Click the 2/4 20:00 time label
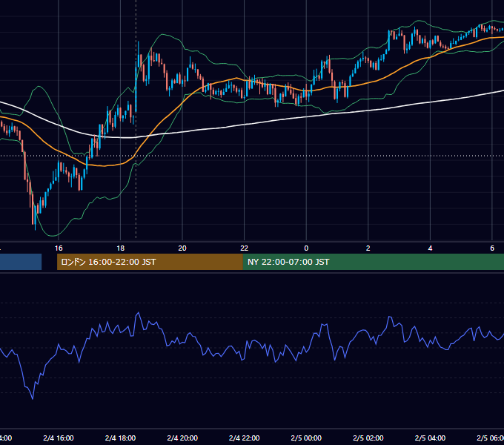Screen dimensions: 504x445 pos(182,438)
